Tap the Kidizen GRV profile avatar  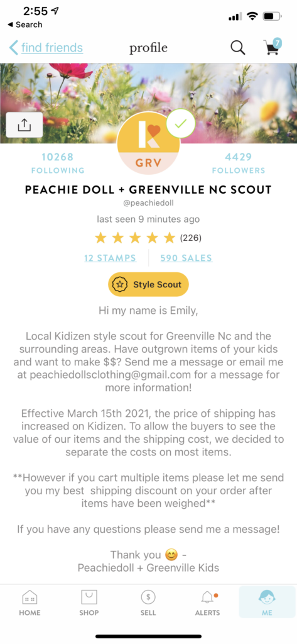(x=148, y=143)
